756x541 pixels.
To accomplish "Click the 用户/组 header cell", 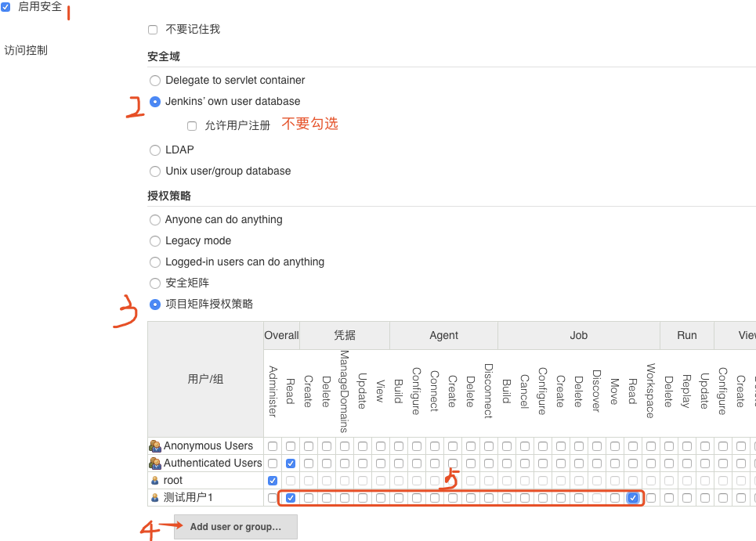I will [205, 379].
